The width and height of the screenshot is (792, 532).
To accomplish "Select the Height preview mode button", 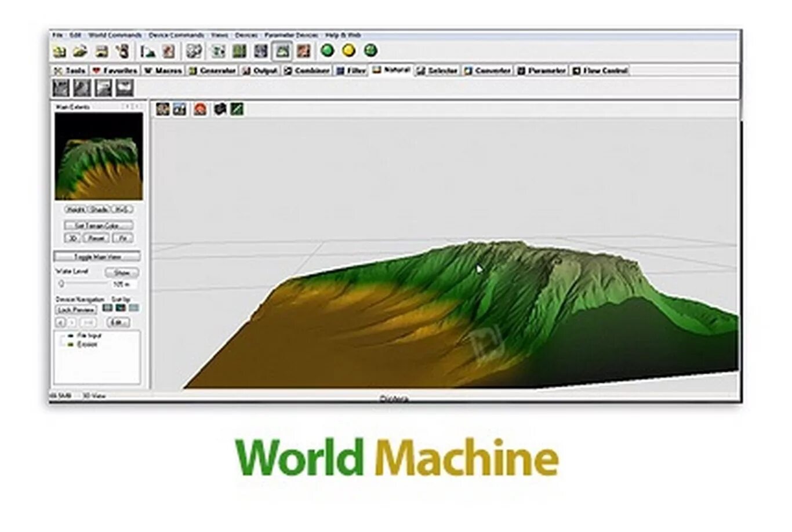I will pos(75,209).
